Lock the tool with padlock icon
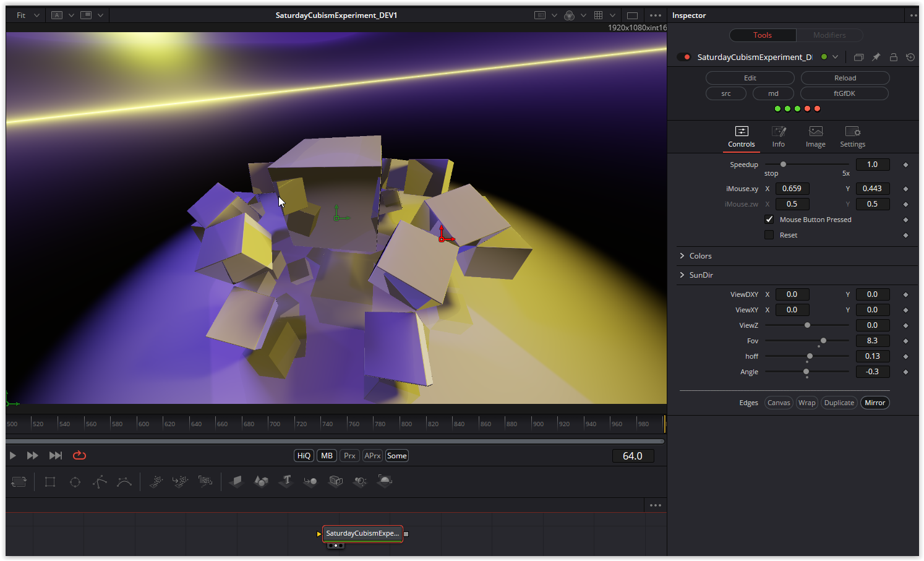The width and height of the screenshot is (924, 561). click(x=893, y=57)
